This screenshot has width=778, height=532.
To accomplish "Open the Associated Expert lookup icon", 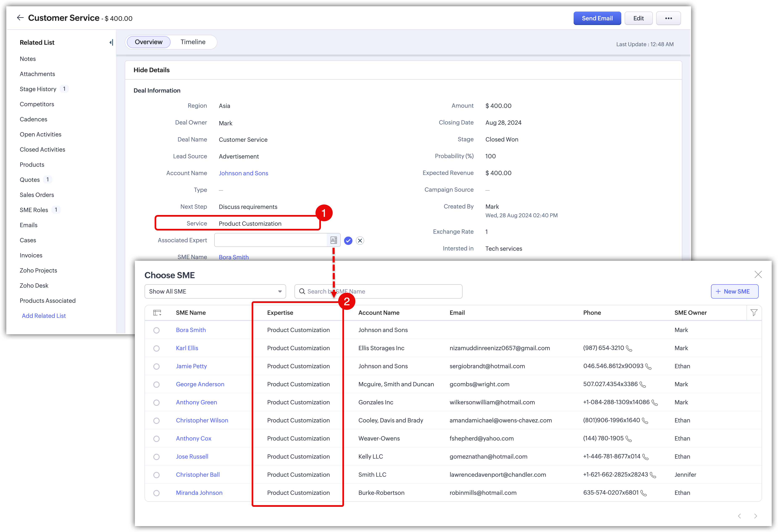I will tap(333, 240).
